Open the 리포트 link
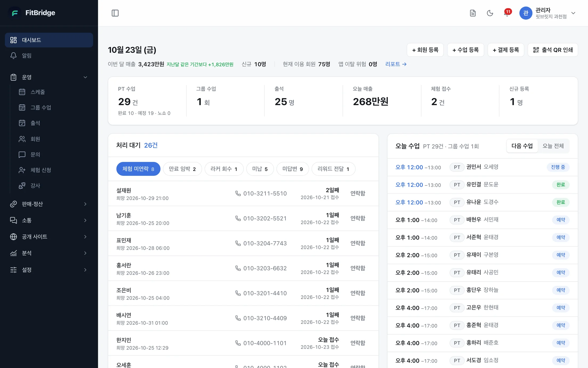The image size is (588, 368). 396,64
